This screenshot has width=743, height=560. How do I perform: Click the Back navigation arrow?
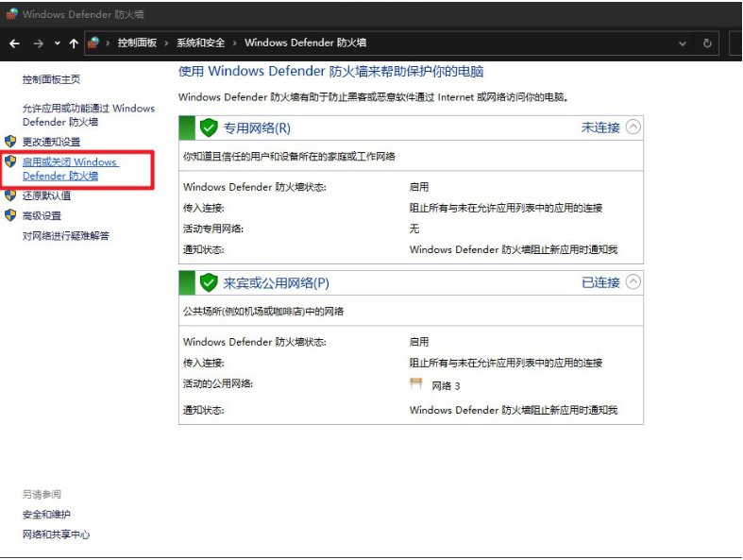click(14, 43)
